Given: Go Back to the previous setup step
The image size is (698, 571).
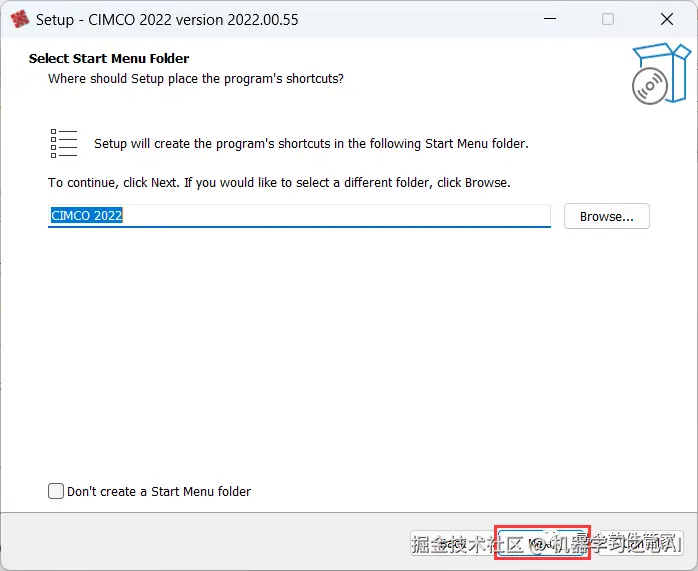Looking at the screenshot, I should tap(452, 543).
